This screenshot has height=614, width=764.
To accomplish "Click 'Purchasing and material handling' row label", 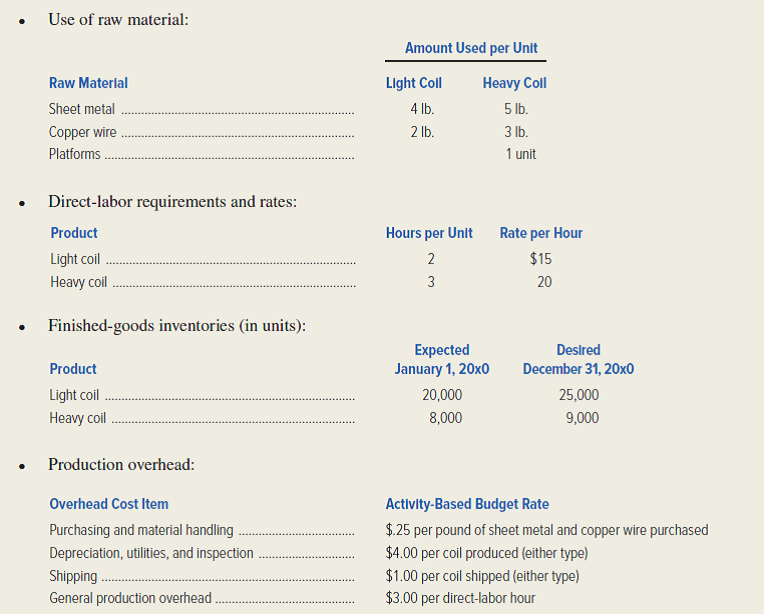I will [x=141, y=530].
